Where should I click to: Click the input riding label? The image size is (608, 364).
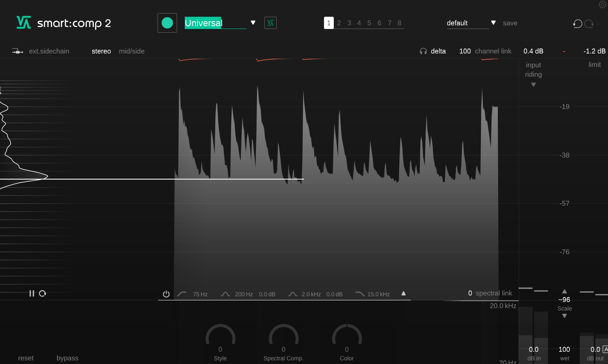533,69
